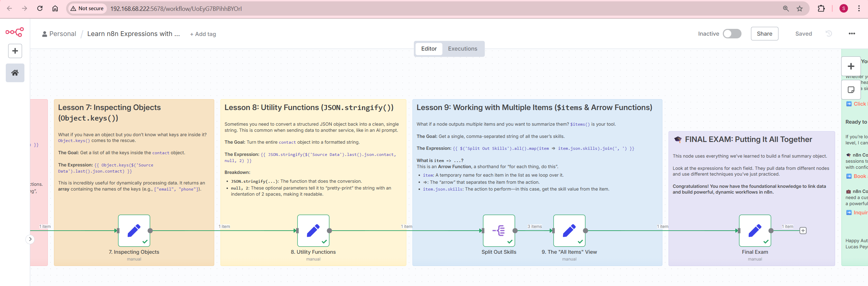This screenshot has width=868, height=286.
Task: Open the browser three-dot menu
Action: click(859, 8)
